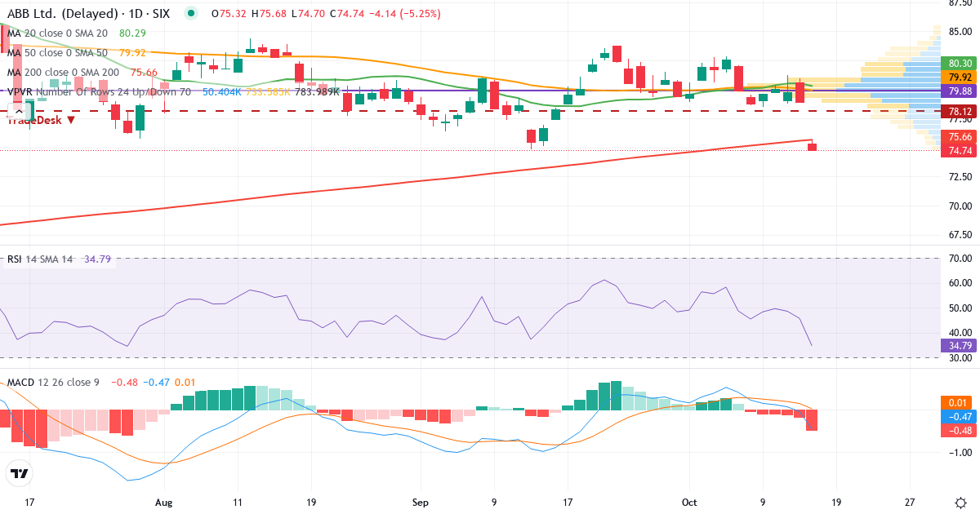The height and width of the screenshot is (514, 980).
Task: Select the MA 50 indicator legend
Action: click(57, 52)
